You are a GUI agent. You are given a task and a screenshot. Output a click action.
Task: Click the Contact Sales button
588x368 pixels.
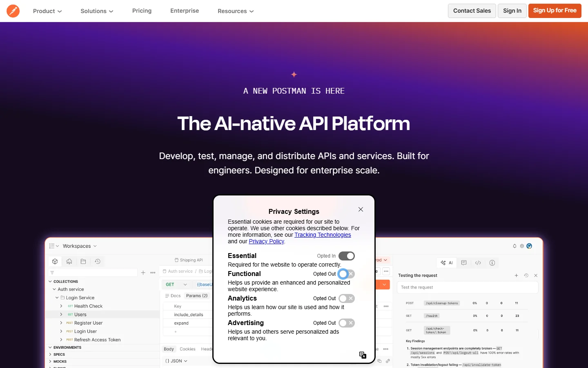472,11
